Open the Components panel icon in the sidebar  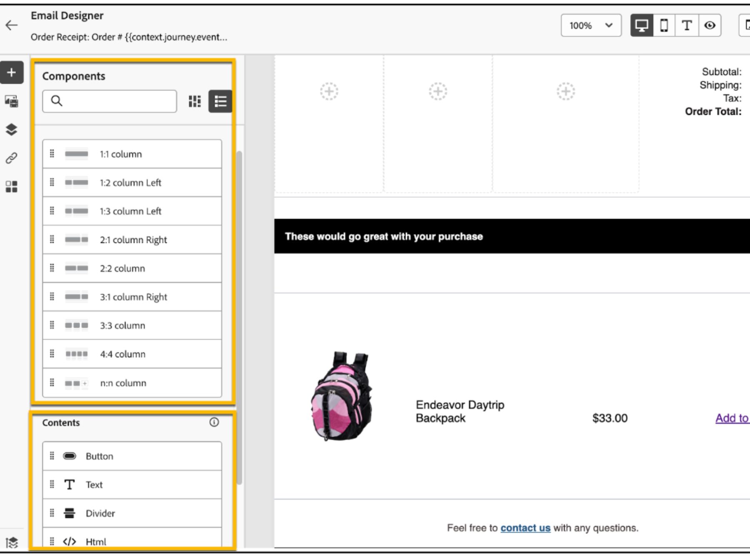click(12, 187)
